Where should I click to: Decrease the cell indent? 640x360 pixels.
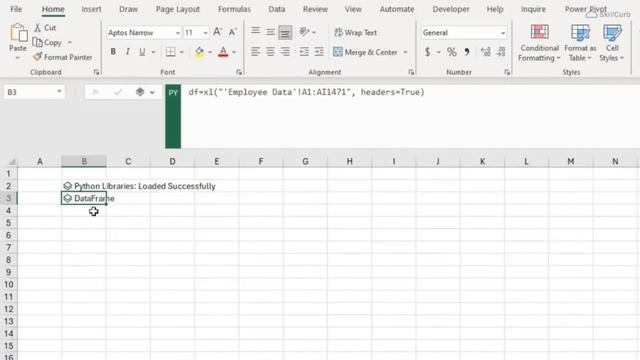(x=304, y=52)
